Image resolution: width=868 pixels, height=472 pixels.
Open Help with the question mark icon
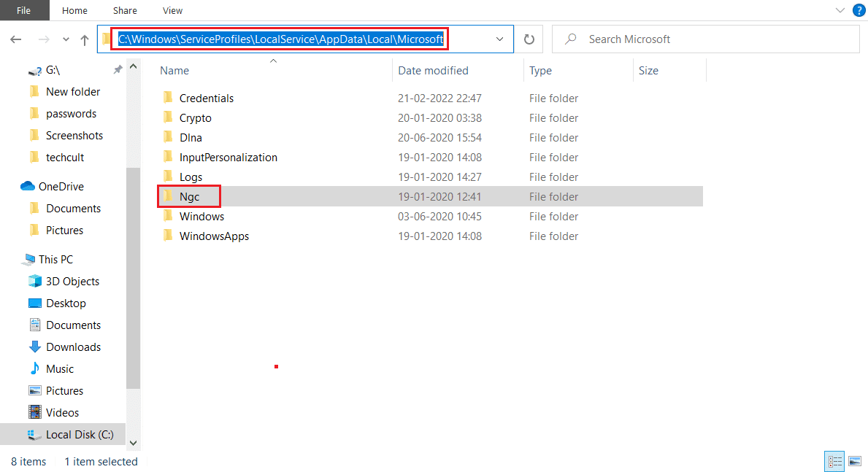pos(859,10)
